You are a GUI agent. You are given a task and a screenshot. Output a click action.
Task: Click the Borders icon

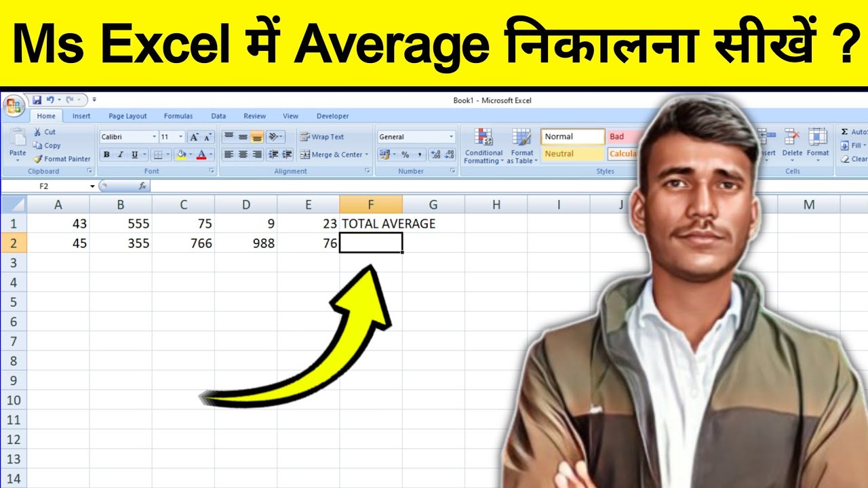[157, 155]
